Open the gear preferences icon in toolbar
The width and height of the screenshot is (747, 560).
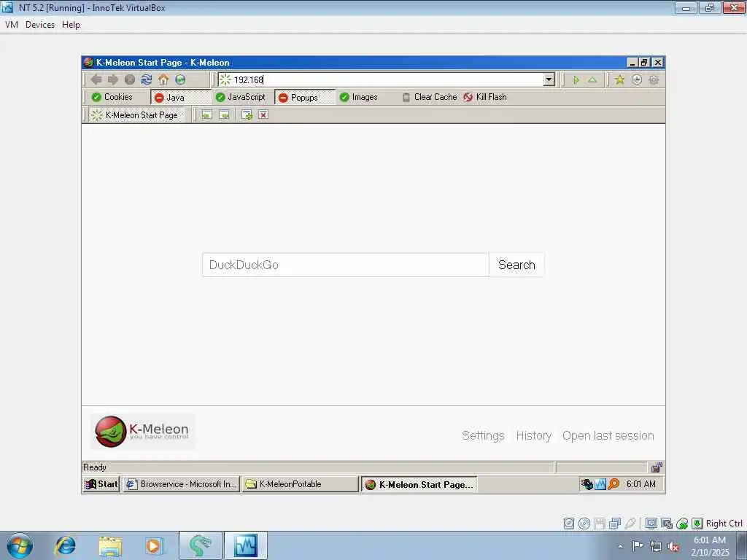(654, 79)
